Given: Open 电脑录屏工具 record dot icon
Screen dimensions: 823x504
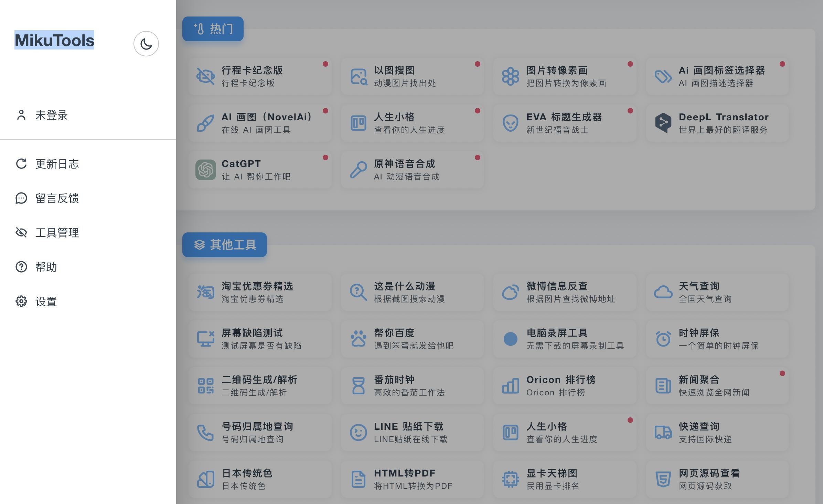Looking at the screenshot, I should click(x=510, y=339).
